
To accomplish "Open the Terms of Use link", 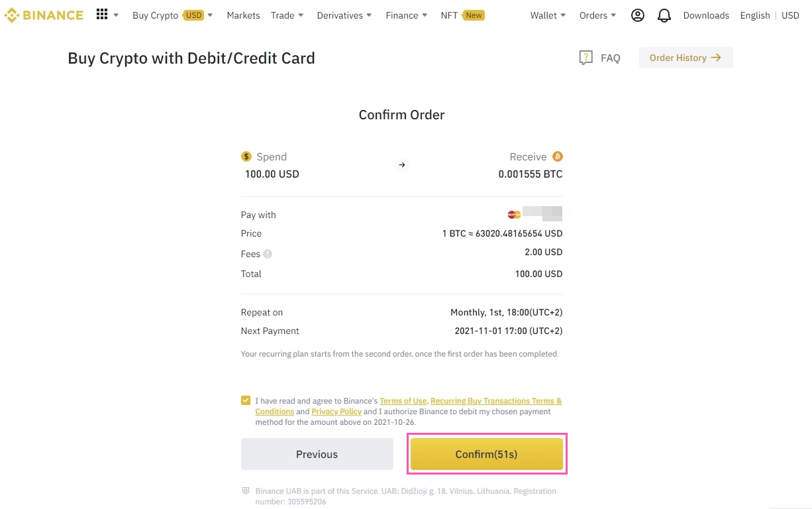I will point(403,401).
